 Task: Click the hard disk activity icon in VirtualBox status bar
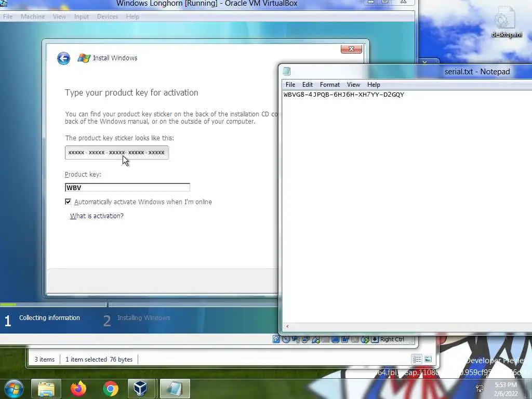click(276, 339)
